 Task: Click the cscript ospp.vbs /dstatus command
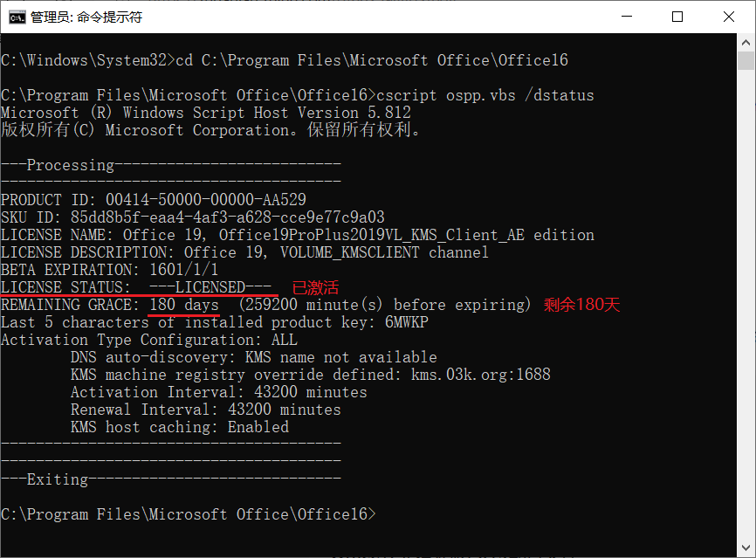pos(485,95)
